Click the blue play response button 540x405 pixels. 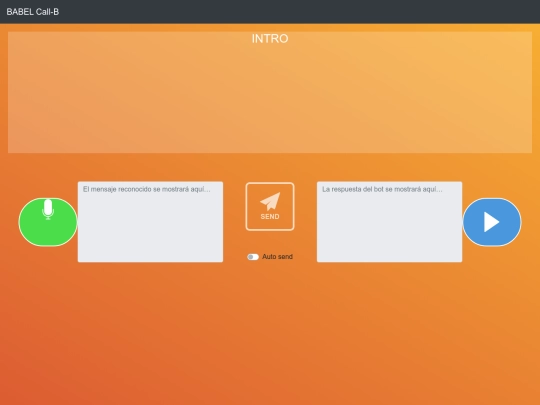click(x=492, y=222)
